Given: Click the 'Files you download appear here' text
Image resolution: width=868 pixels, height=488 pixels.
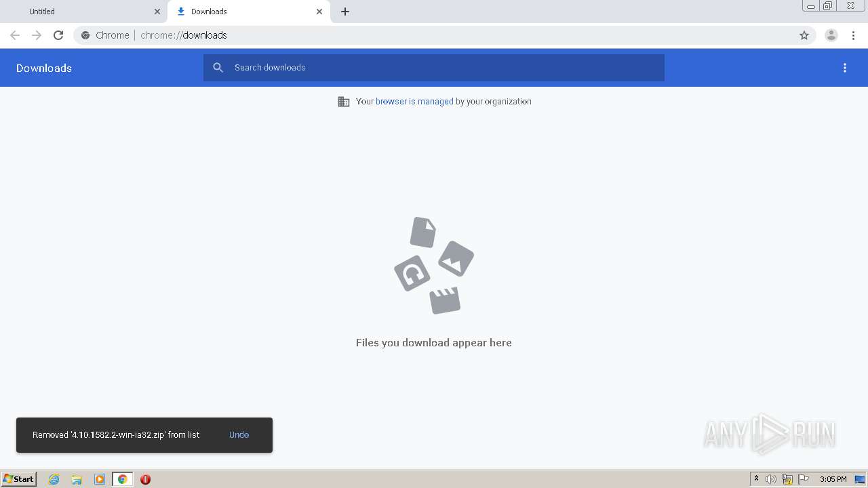Looking at the screenshot, I should click(x=434, y=343).
